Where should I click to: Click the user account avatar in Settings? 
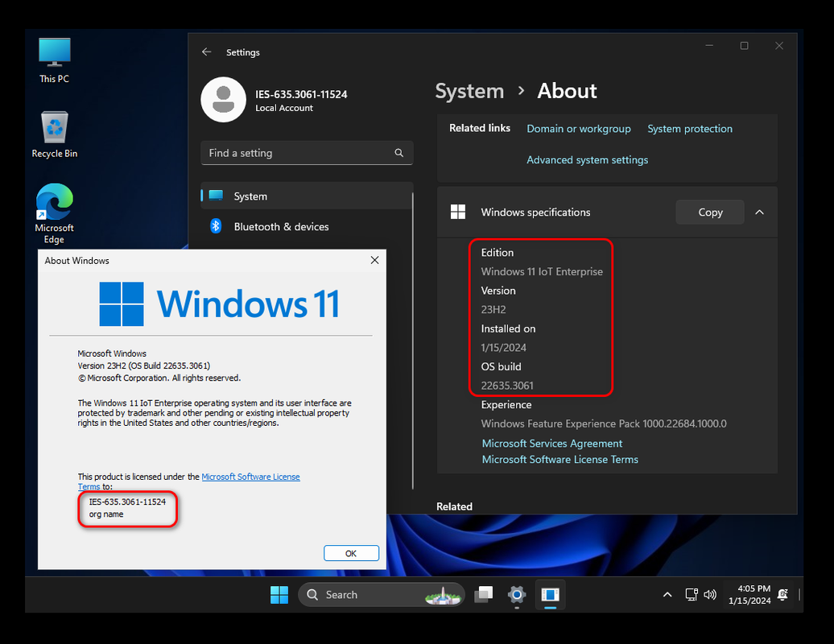[x=224, y=100]
